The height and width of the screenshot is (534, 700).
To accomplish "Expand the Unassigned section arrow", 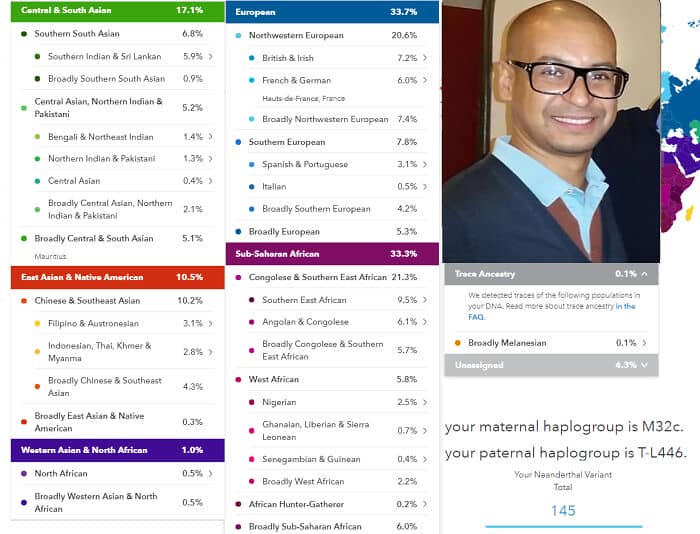I will click(x=646, y=365).
